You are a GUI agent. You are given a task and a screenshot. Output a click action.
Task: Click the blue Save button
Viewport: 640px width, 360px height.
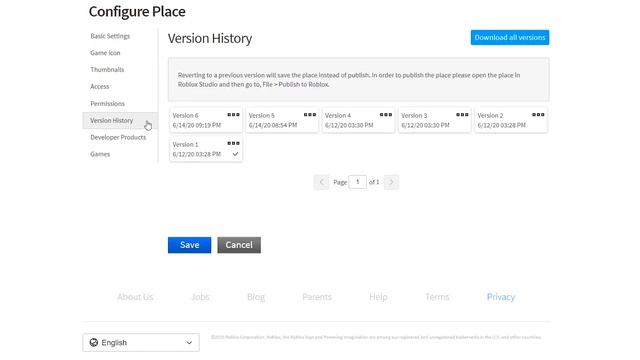click(x=189, y=245)
